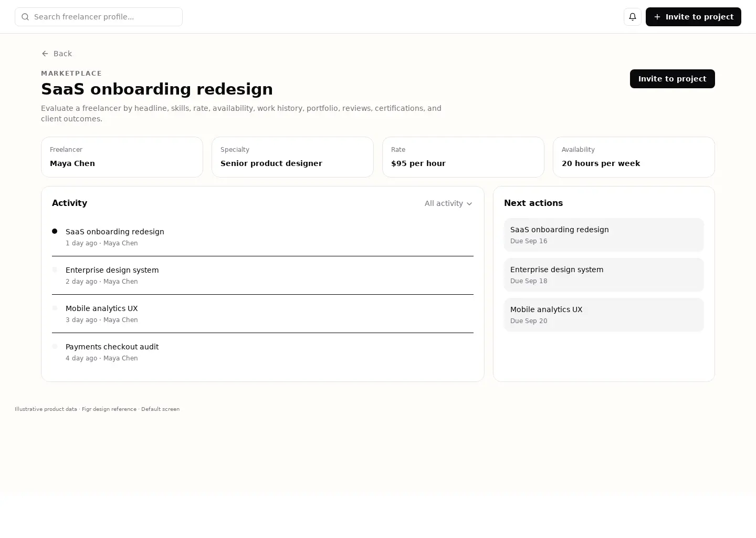Open the Specialty Senior product designer card

coord(292,157)
